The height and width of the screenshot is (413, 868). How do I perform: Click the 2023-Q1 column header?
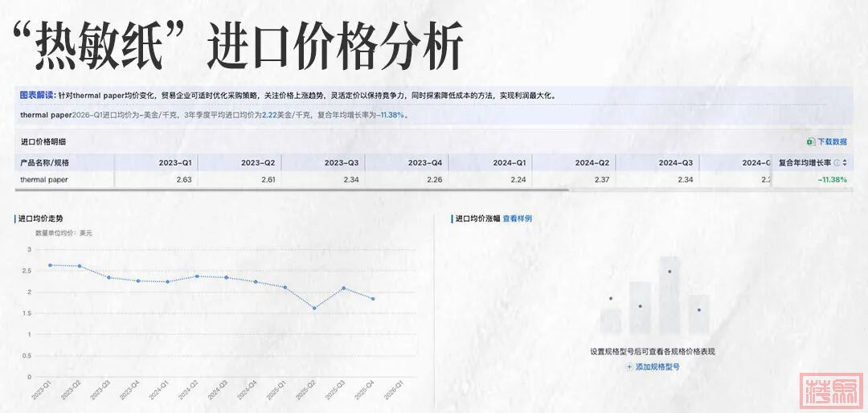175,162
